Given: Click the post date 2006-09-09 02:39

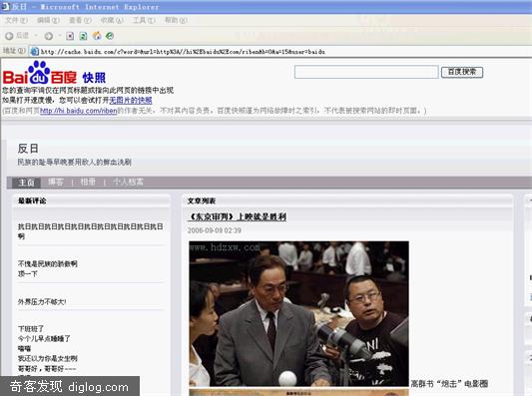Looking at the screenshot, I should (215, 230).
